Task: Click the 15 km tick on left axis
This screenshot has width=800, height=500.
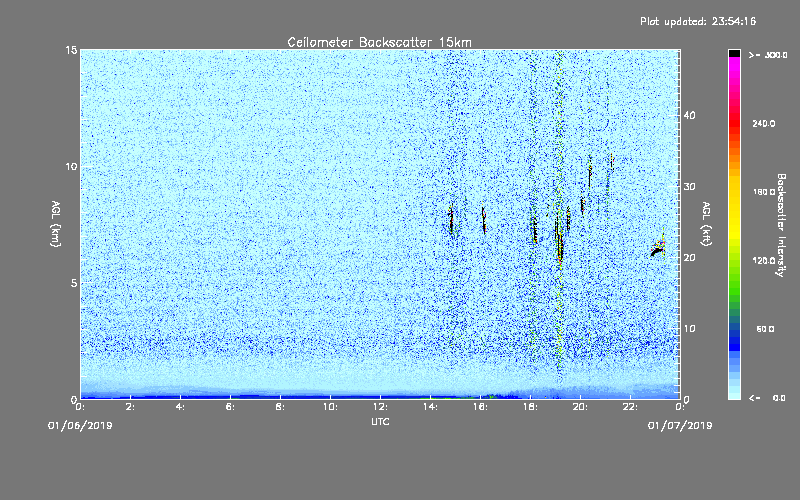Action: (x=71, y=50)
